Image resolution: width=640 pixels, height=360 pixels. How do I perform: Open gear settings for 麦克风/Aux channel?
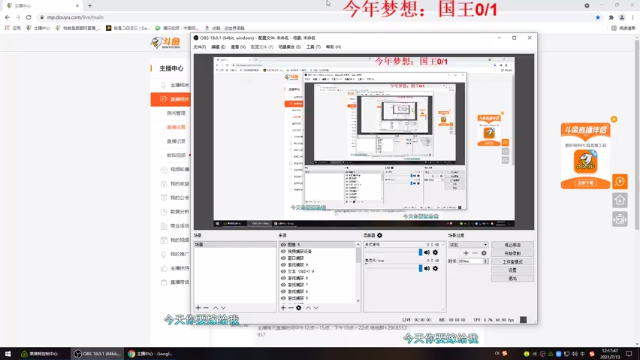436,269
